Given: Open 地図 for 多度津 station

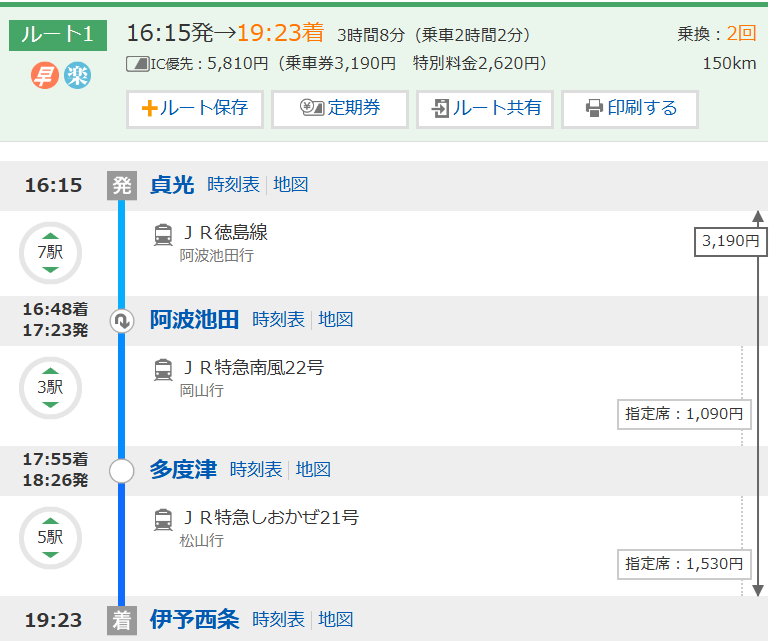Looking at the screenshot, I should [313, 470].
